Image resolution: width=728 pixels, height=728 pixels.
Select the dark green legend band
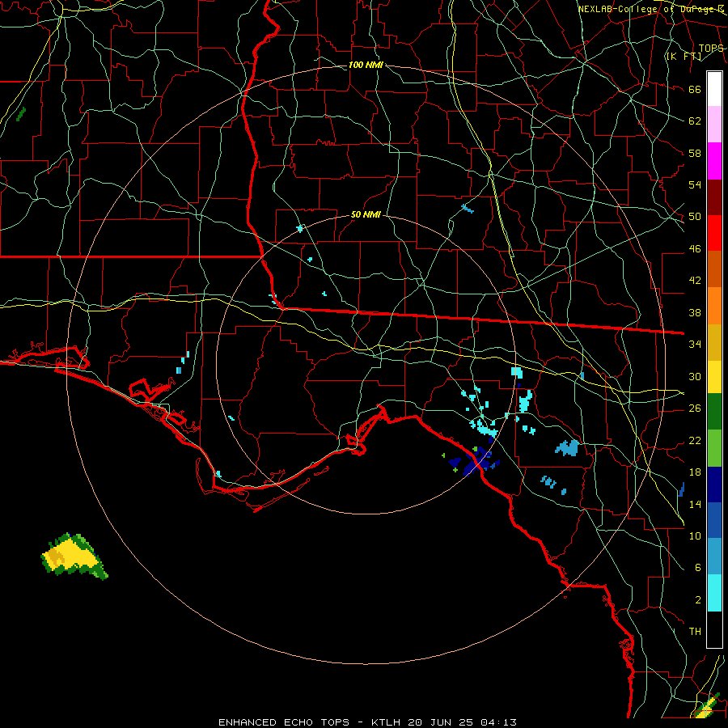[x=714, y=412]
